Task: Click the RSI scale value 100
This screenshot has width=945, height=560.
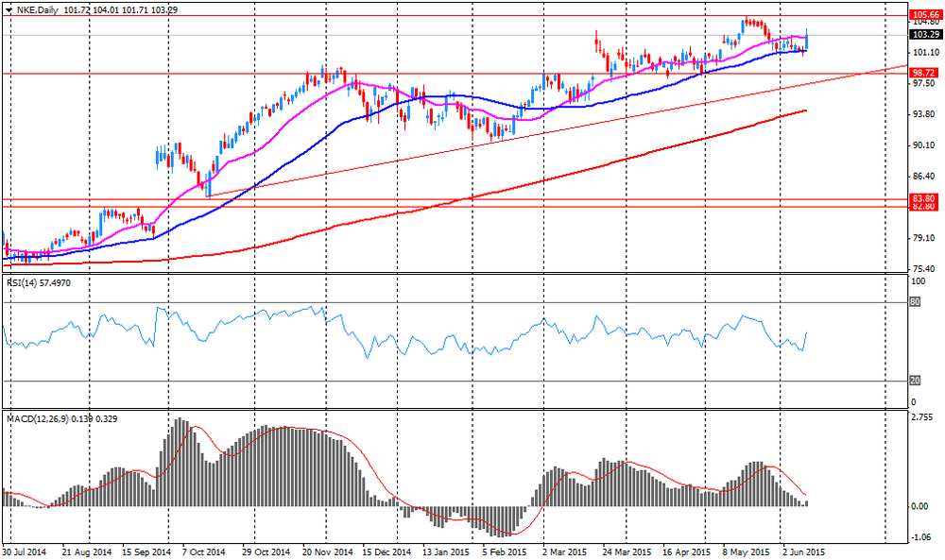Action: [x=918, y=281]
